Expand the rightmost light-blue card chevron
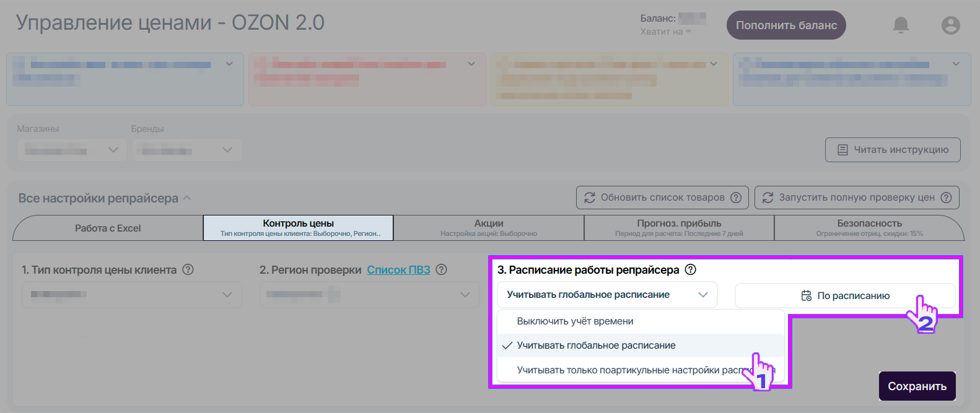Screen dimensions: 980x413 point(956,64)
